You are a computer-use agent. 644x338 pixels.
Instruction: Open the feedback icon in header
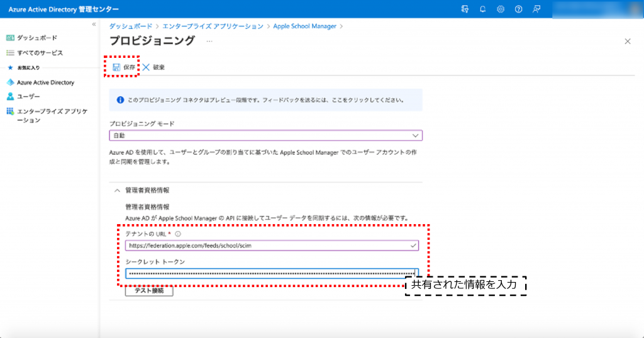536,9
